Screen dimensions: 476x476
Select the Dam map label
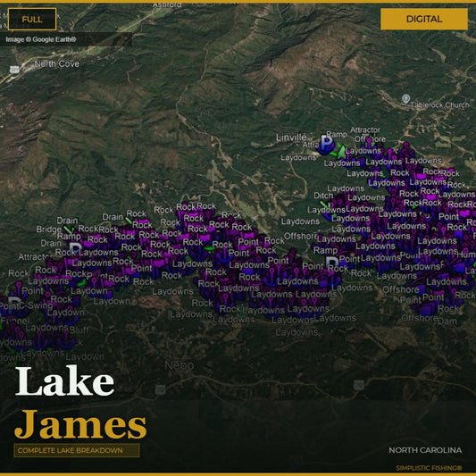[447, 322]
